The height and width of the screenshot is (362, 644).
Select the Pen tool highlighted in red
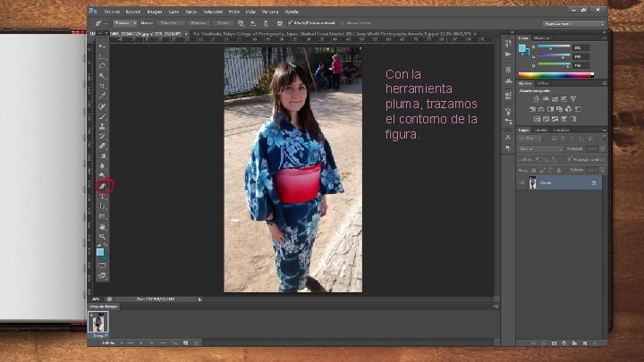click(103, 186)
